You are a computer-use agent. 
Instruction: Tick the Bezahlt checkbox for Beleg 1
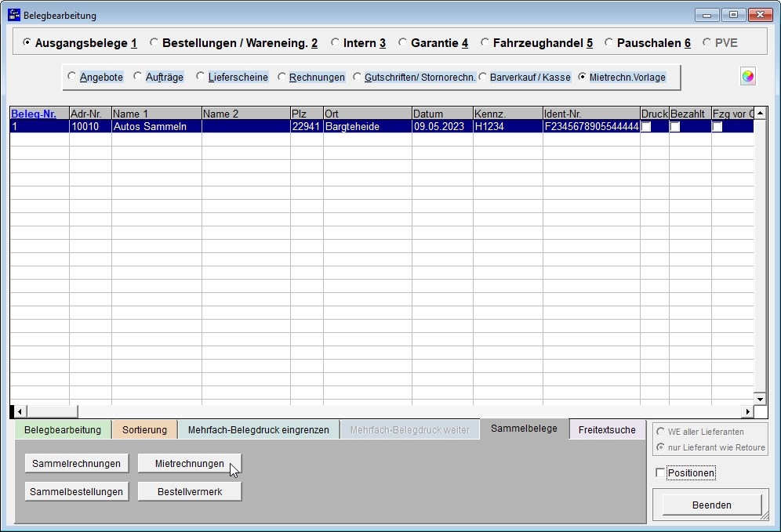(x=675, y=127)
